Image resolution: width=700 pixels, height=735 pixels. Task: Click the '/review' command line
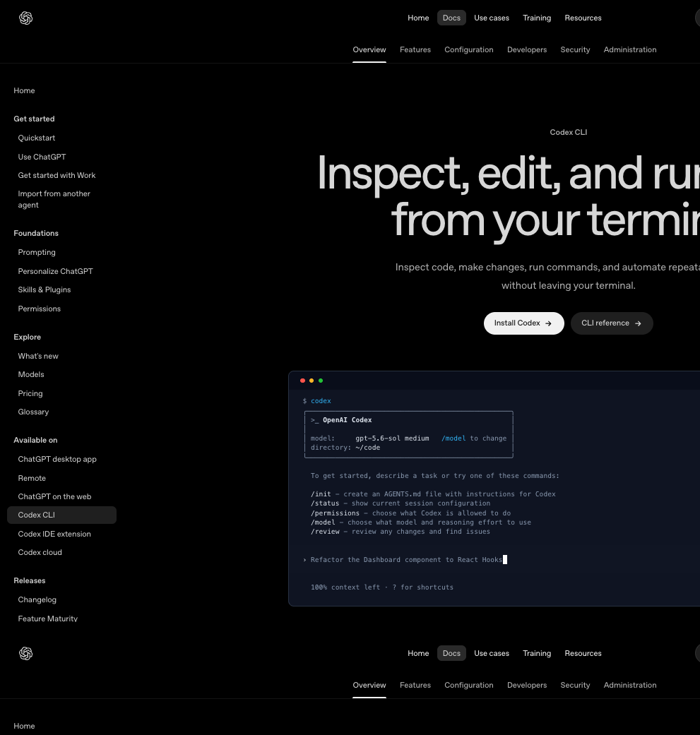click(400, 532)
